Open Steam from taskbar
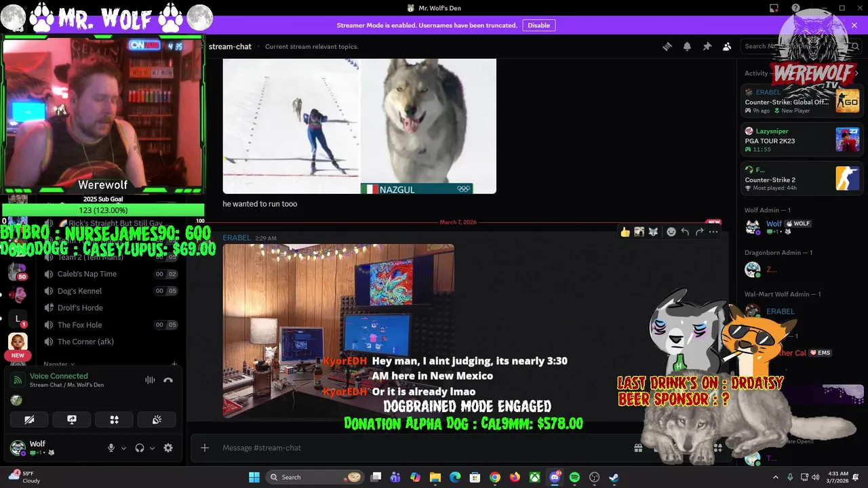 tap(614, 477)
